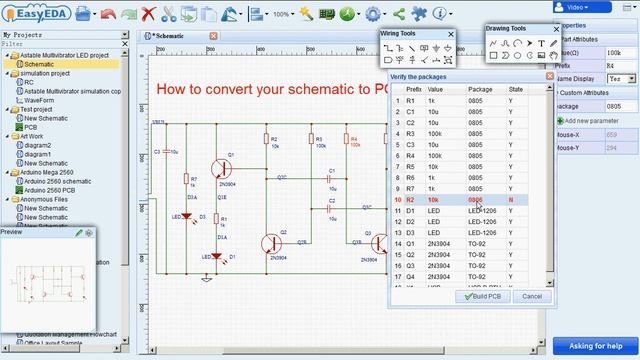Viewport: 640px width, 360px height.
Task: Switch to the Schematic tab
Action: 169,36
